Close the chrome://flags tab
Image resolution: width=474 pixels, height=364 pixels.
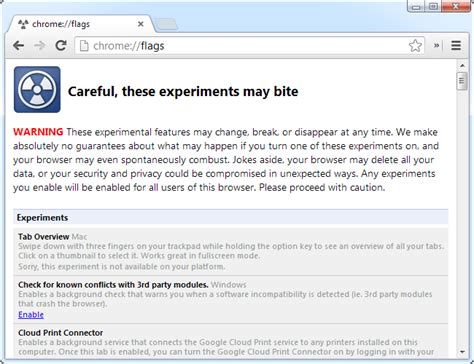point(141,24)
